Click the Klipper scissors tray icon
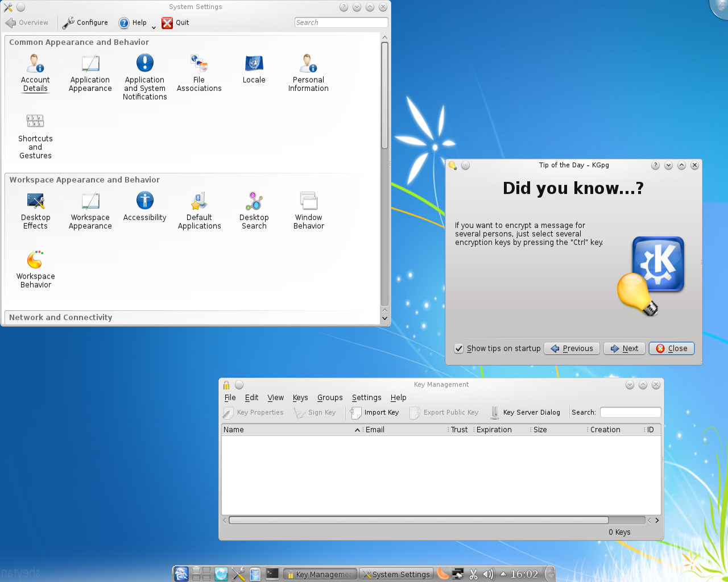Image resolution: width=728 pixels, height=582 pixels. click(x=473, y=574)
